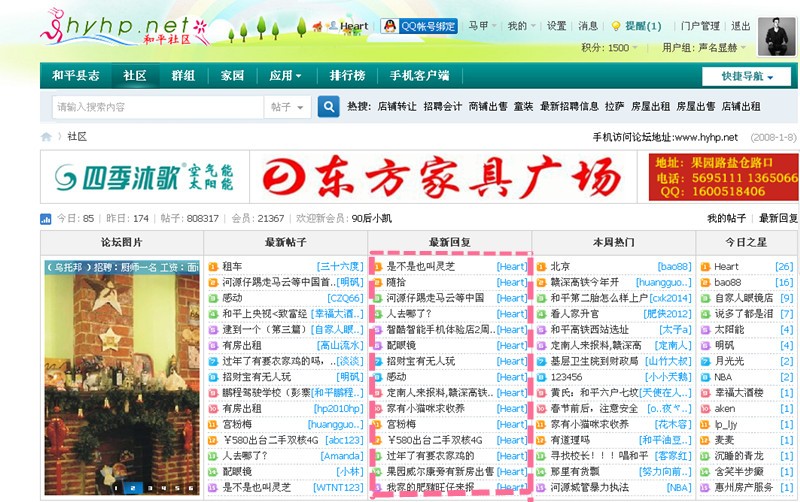
Task: Click rank icon beside 宫粉梅 [huangguo..]
Action: 213,424
